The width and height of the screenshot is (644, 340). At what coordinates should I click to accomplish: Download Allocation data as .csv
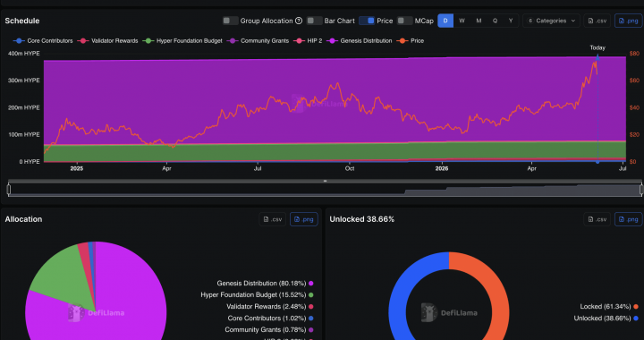point(272,219)
